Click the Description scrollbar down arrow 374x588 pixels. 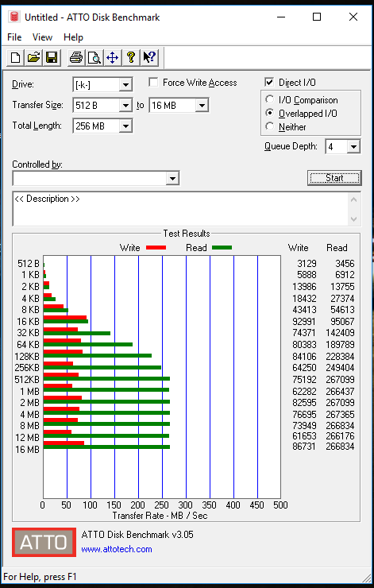[x=354, y=219]
